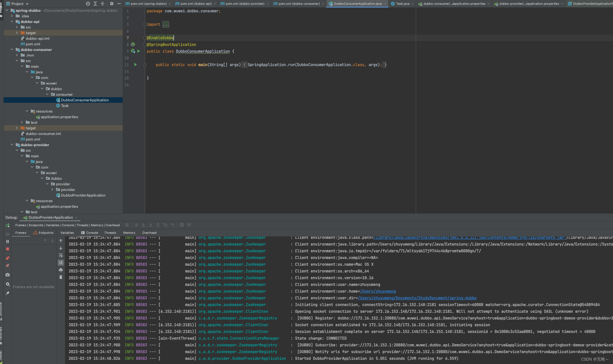Click the Expand All icon in Project panel
This screenshot has height=364, width=613.
click(95, 4)
